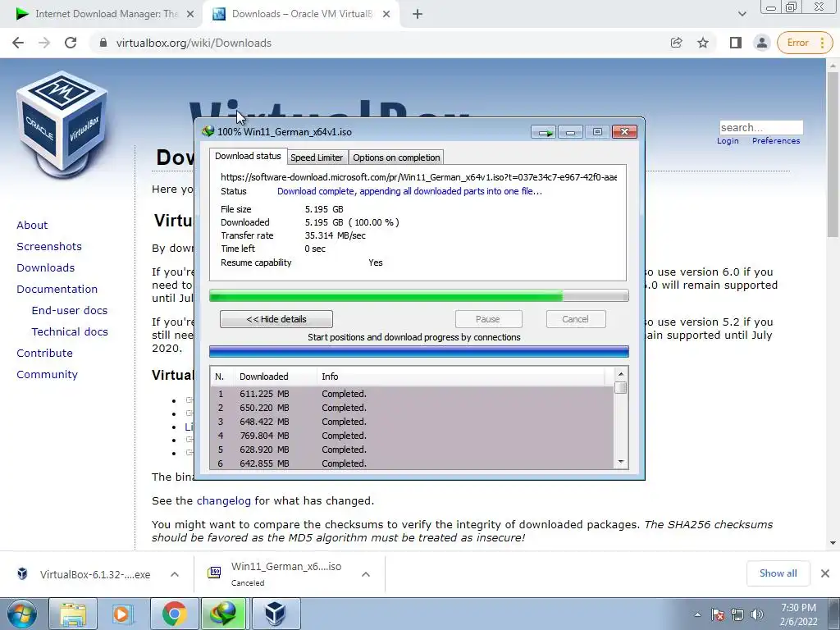840x630 pixels.
Task: Open the Options on completion tab
Action: [x=396, y=157]
